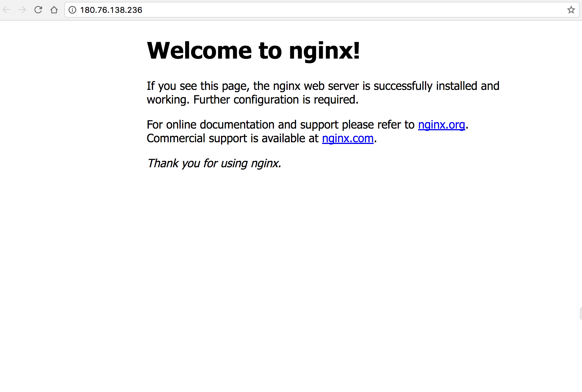This screenshot has width=582, height=392.
Task: Open the nginx.org documentation link
Action: pyautogui.click(x=441, y=125)
